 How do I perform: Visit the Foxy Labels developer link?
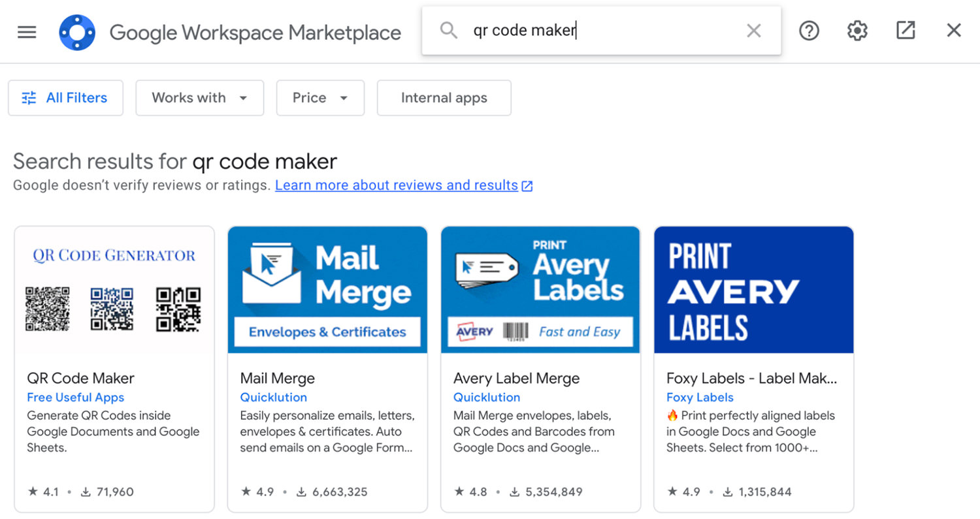coord(700,397)
